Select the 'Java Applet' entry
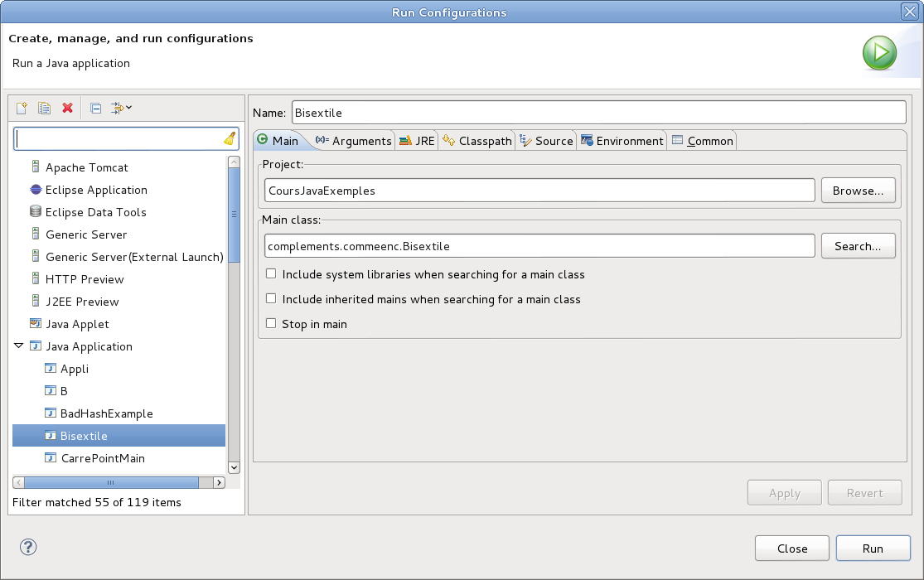 [77, 324]
